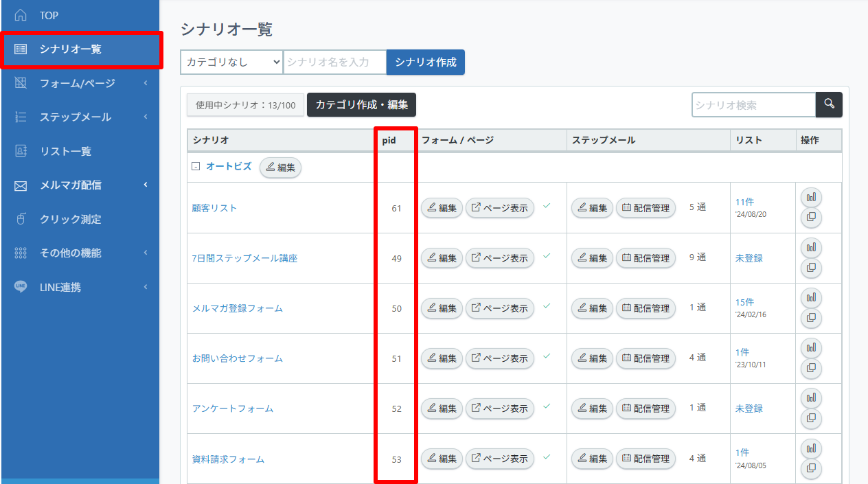This screenshot has height=484, width=868.
Task: Open statistics chart icon for 顧客リスト
Action: click(x=811, y=198)
